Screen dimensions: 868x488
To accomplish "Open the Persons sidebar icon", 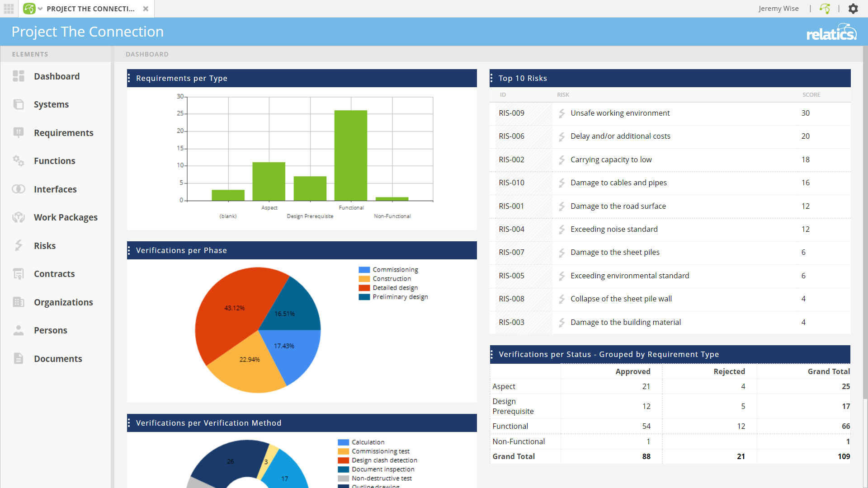I will (x=19, y=330).
